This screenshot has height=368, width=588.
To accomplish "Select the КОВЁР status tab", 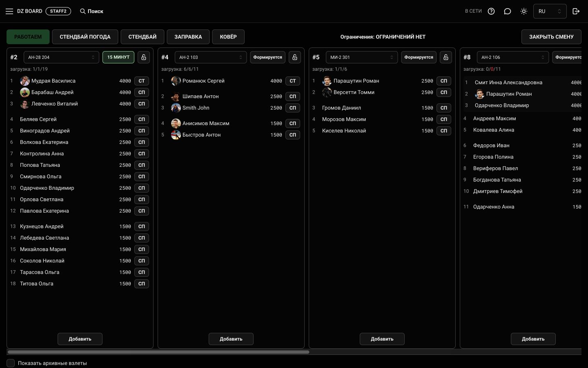I will pyautogui.click(x=228, y=37).
